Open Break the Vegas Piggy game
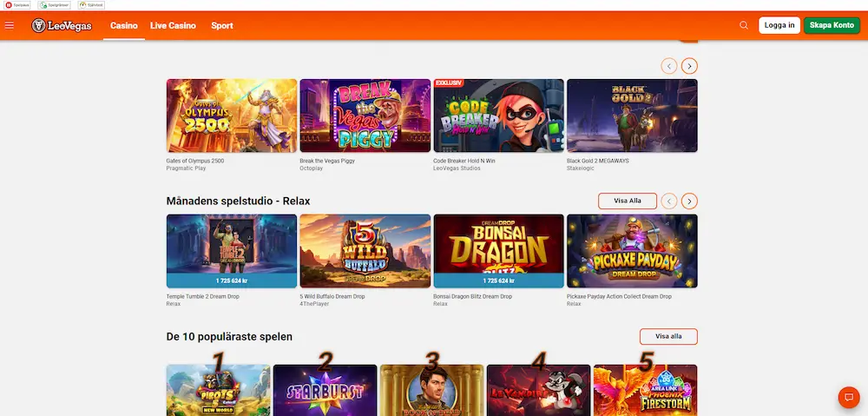The image size is (868, 416). [x=365, y=116]
